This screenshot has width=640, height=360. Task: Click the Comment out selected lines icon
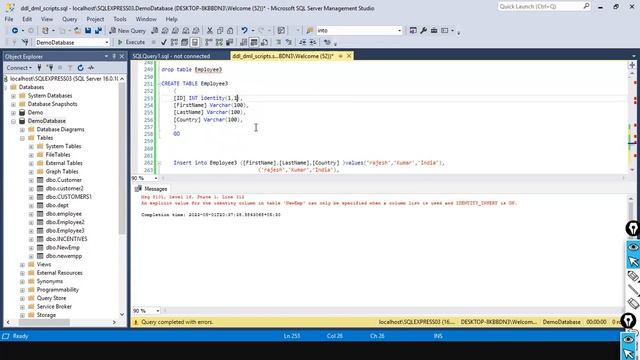(278, 42)
